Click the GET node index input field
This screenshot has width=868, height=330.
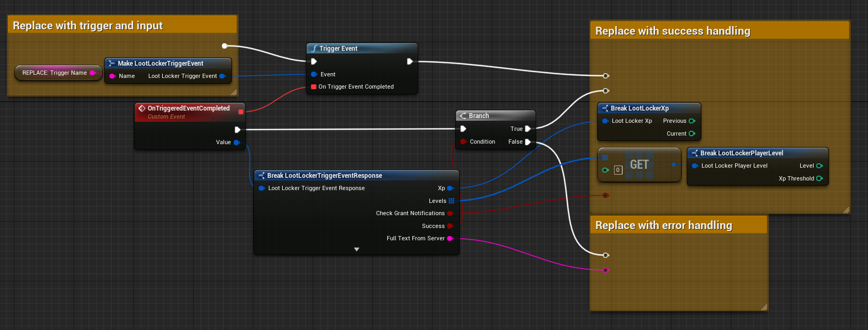coord(618,170)
